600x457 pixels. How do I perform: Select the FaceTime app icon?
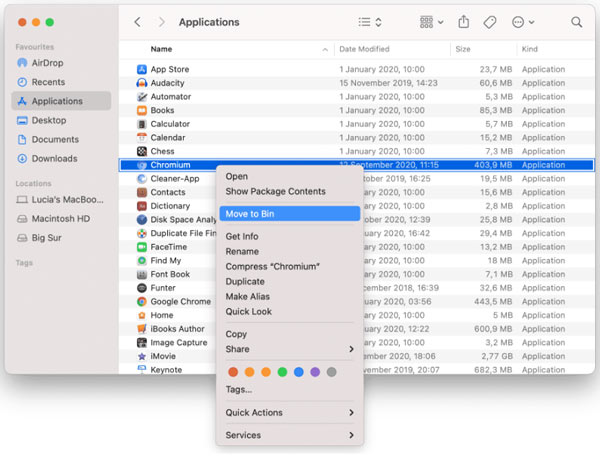point(142,247)
